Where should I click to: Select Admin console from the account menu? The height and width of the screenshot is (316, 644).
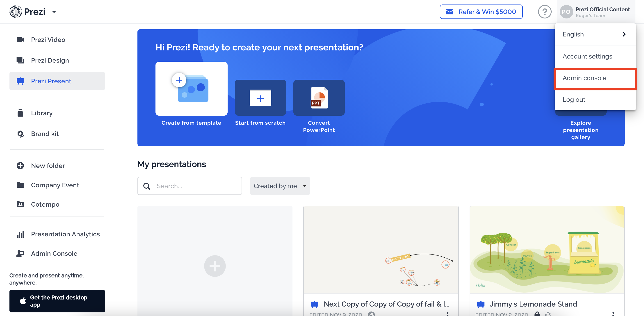[584, 78]
